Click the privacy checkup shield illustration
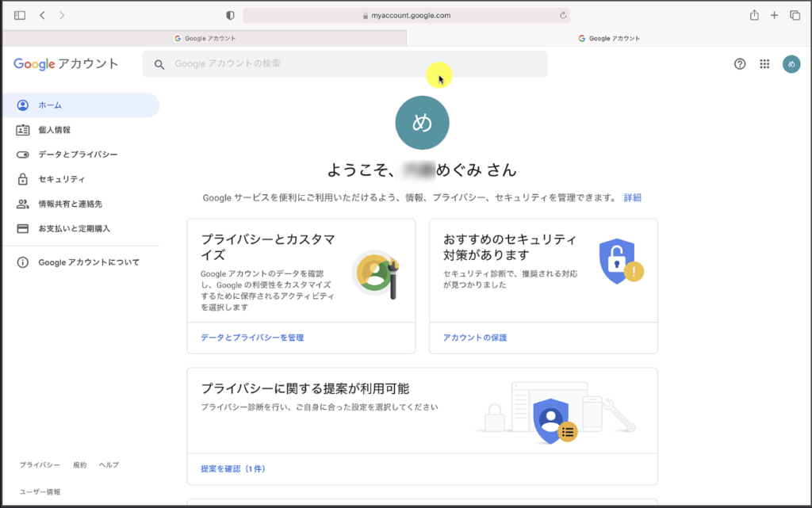 click(x=556, y=414)
